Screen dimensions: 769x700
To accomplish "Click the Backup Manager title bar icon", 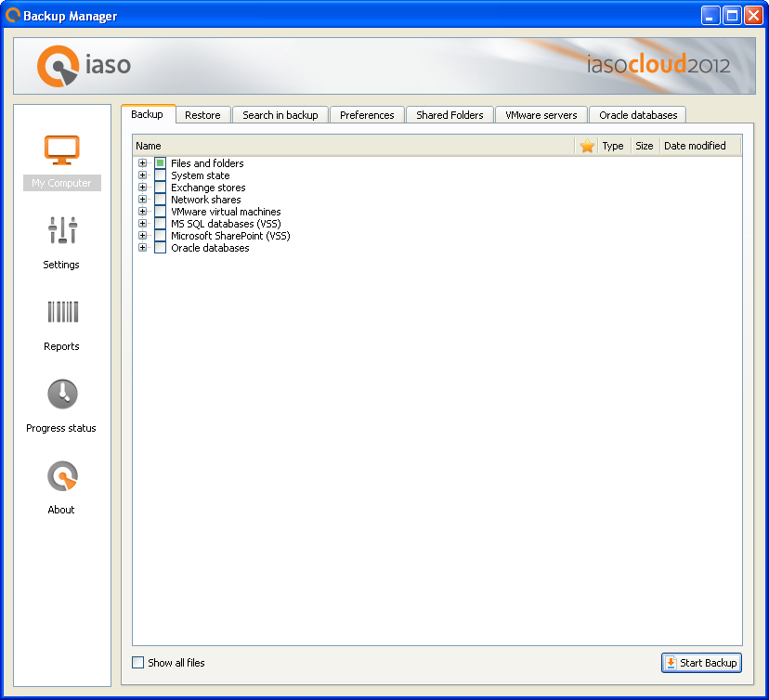I will pos(13,15).
